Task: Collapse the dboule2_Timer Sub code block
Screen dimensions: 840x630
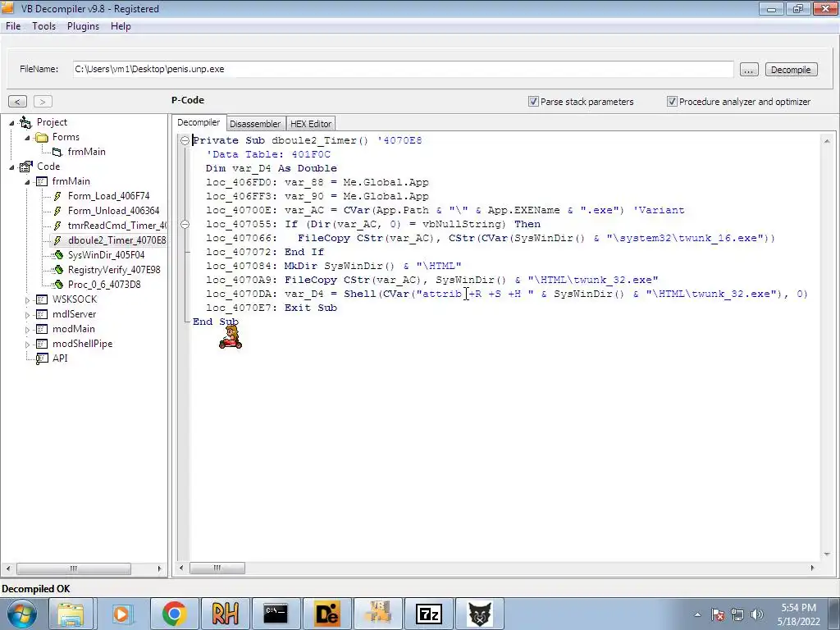Action: tap(185, 140)
